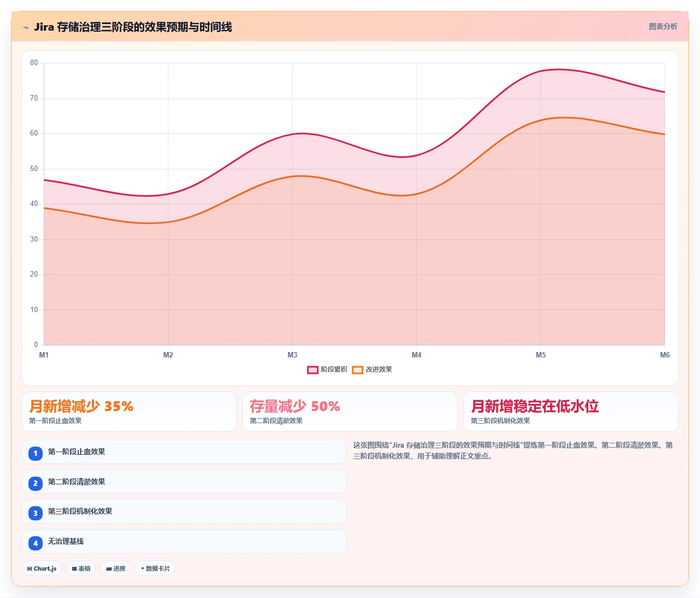Click the 进度 tag chip
This screenshot has width=700, height=598.
tap(115, 568)
